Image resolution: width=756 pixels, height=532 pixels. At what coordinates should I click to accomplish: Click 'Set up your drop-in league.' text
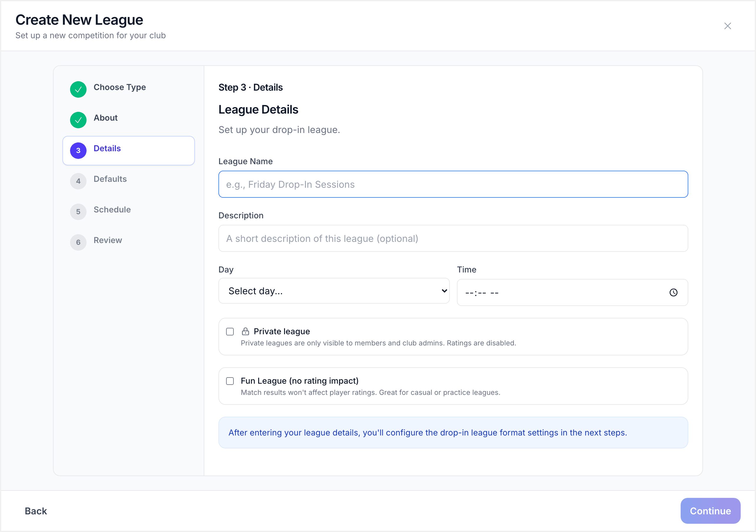279,130
